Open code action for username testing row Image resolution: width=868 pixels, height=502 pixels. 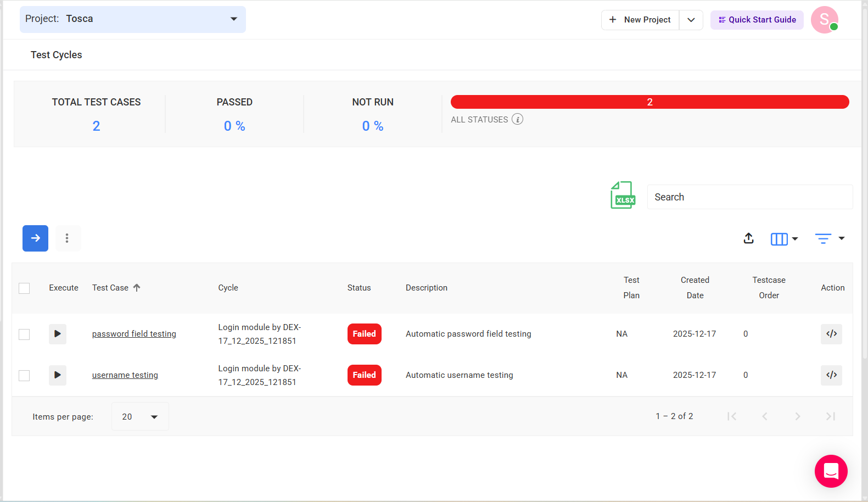coord(831,375)
